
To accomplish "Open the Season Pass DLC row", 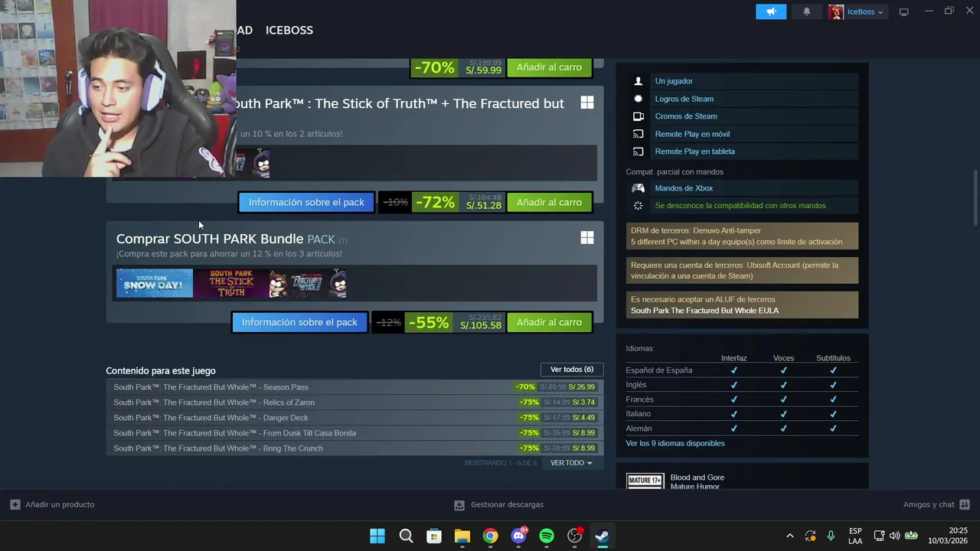I will [x=354, y=387].
